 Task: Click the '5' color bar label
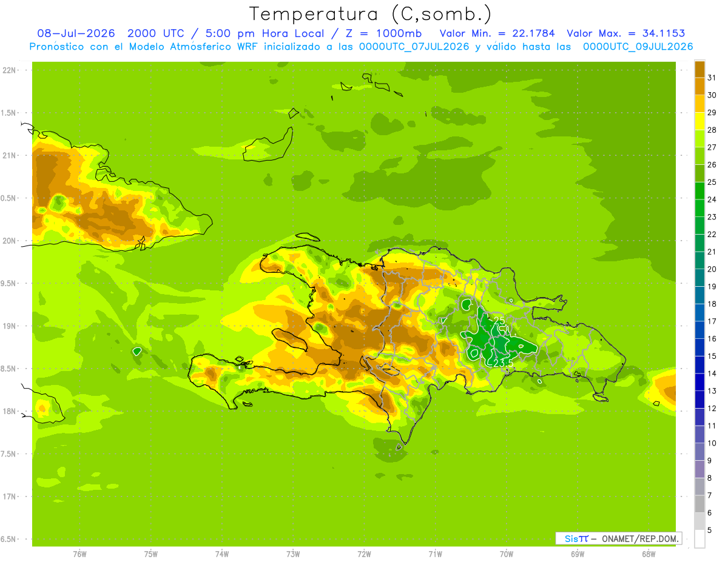coord(710,530)
